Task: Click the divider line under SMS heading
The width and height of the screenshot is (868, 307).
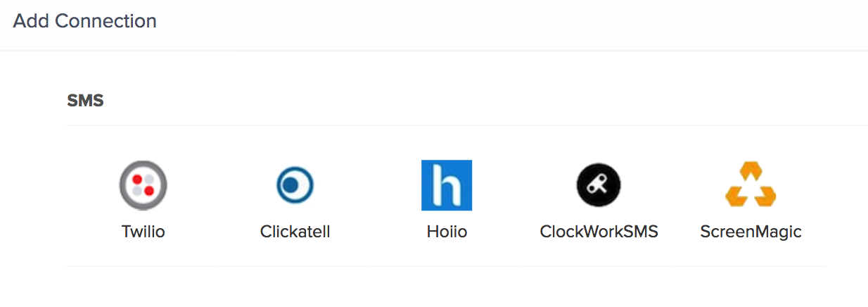Action: (x=467, y=126)
